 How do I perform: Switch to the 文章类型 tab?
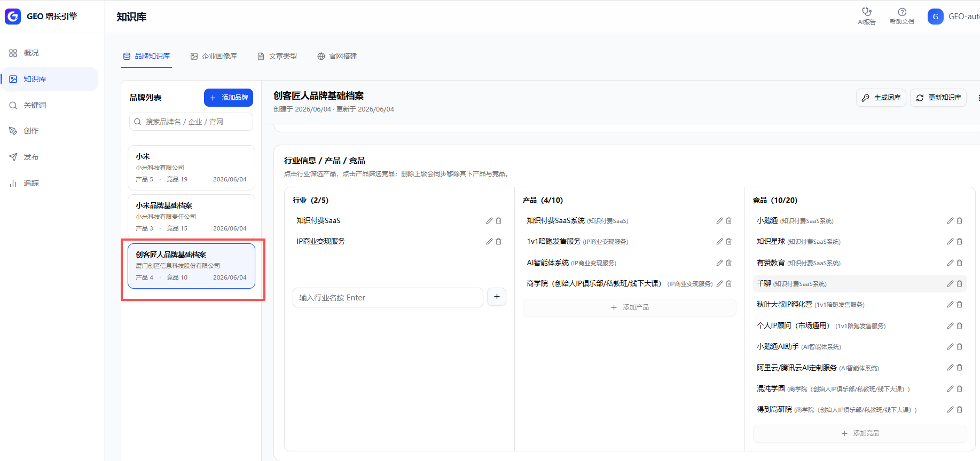pos(277,56)
